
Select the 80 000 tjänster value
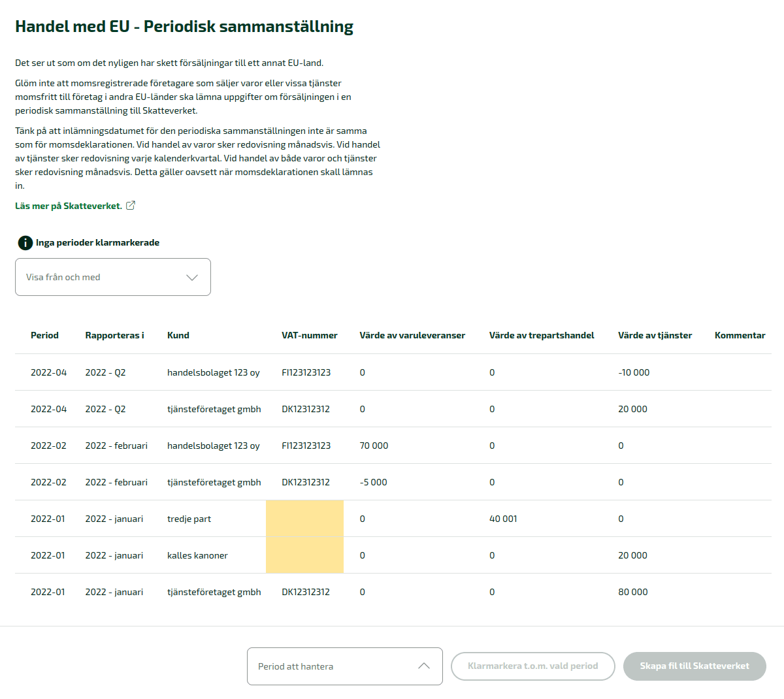pyautogui.click(x=633, y=592)
